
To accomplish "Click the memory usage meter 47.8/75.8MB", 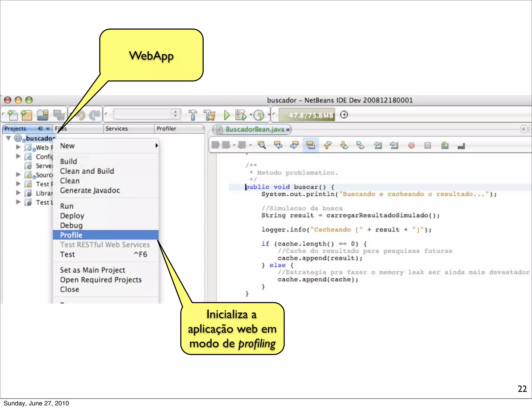I will [x=307, y=115].
